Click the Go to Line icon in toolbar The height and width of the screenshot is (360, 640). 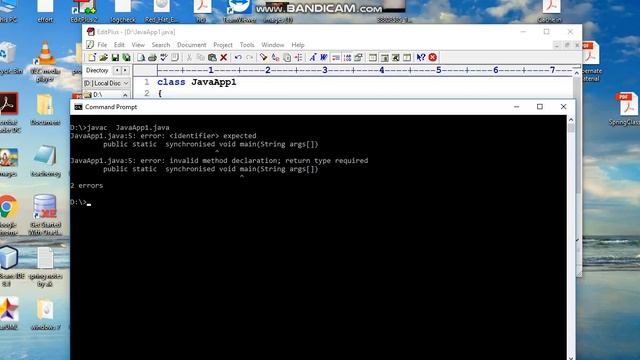click(x=298, y=58)
